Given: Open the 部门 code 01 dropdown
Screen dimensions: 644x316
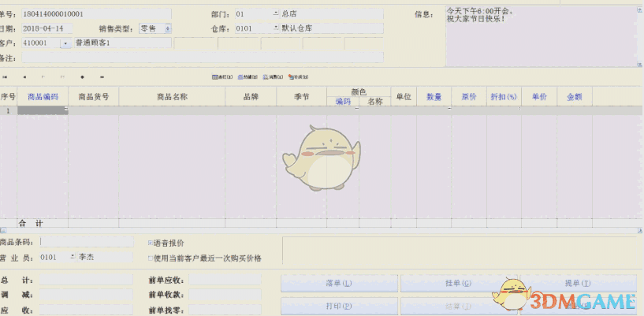Looking at the screenshot, I should coord(276,14).
